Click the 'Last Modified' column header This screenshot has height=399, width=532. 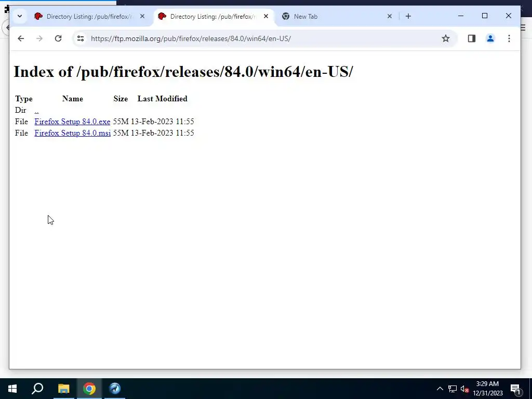[x=162, y=99]
